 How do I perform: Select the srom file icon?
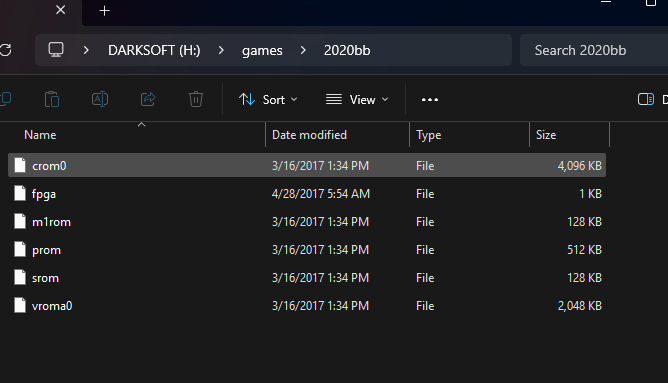pyautogui.click(x=20, y=278)
